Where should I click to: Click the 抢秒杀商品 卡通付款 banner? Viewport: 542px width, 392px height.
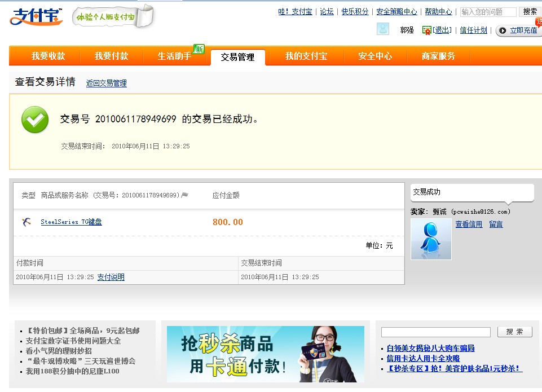[266, 354]
